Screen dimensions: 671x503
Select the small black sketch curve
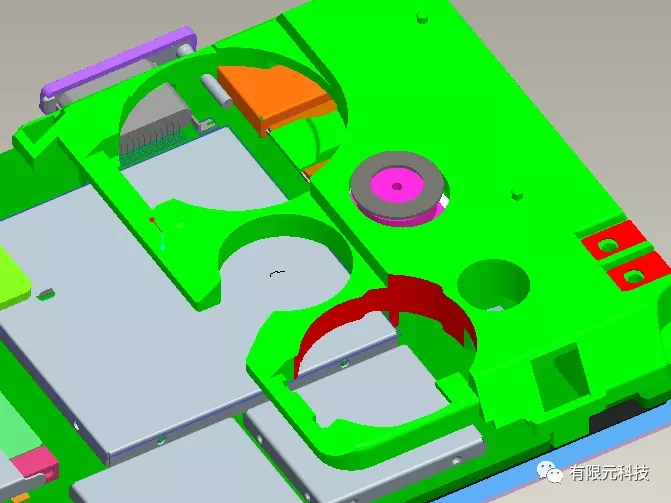[279, 271]
